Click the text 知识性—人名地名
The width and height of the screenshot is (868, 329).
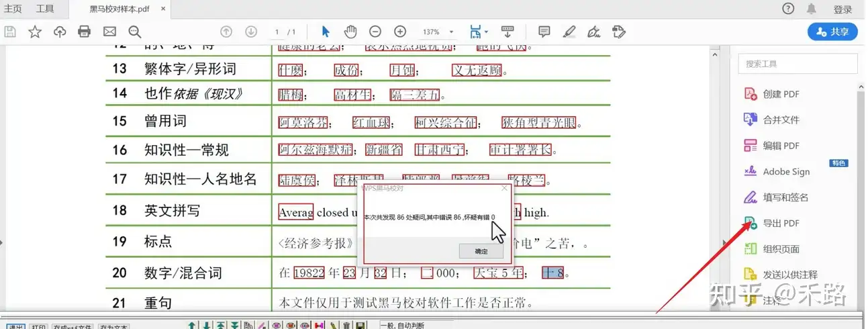coord(201,179)
